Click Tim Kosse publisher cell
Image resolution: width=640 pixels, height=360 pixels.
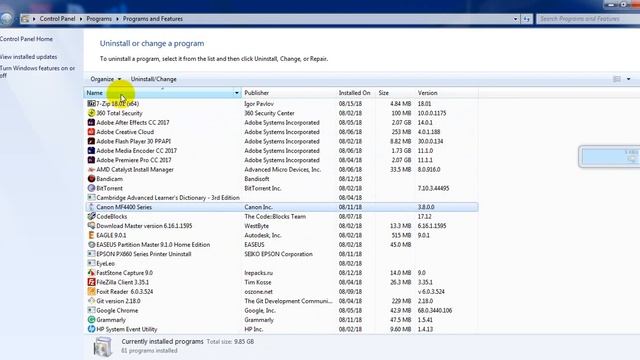point(258,282)
